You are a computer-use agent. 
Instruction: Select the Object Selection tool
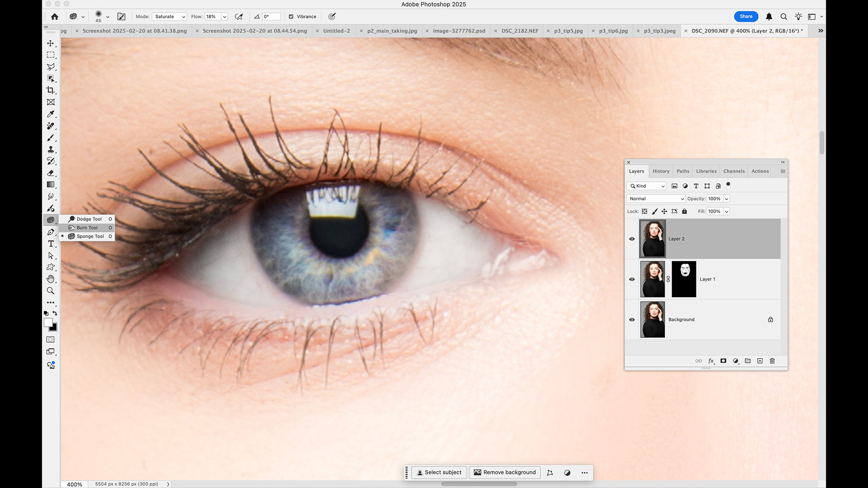tap(51, 79)
